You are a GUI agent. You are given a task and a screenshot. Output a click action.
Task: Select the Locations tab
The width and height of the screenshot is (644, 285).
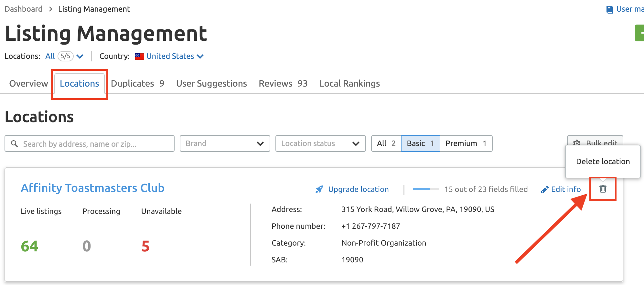coord(80,83)
